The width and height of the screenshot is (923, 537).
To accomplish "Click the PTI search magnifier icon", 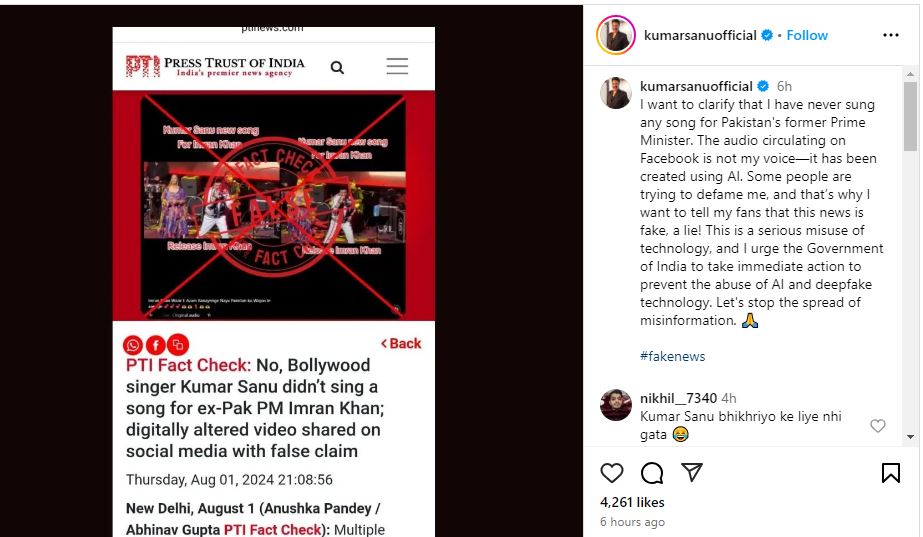I will pyautogui.click(x=337, y=67).
